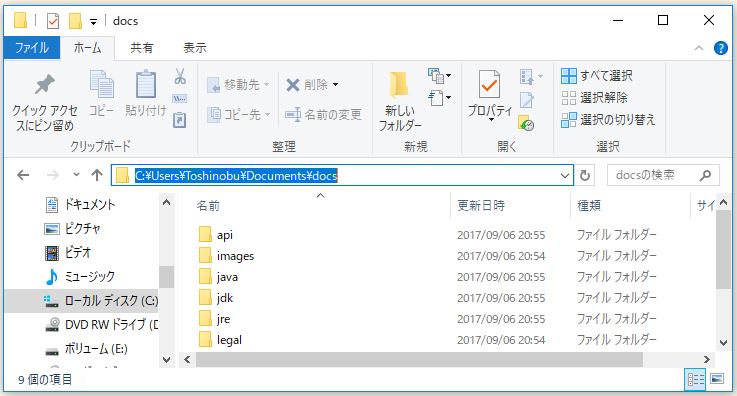
Task: Open the Easy access icon dropdown
Action: 439,98
